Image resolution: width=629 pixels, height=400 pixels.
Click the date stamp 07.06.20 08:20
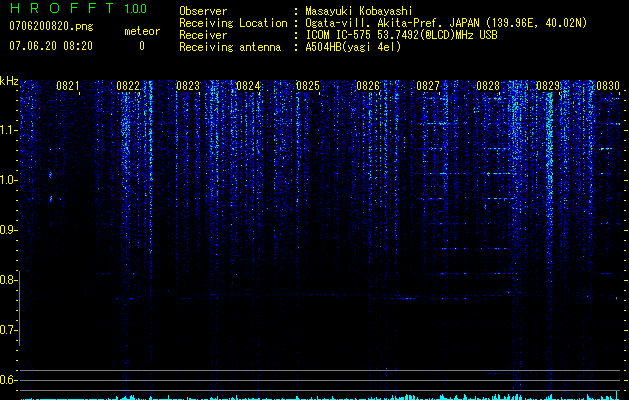[51, 46]
